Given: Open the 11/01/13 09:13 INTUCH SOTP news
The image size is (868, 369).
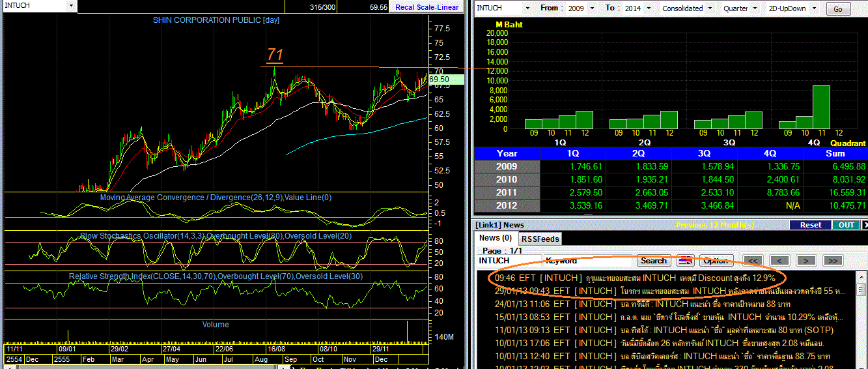Looking at the screenshot, I should 665,330.
